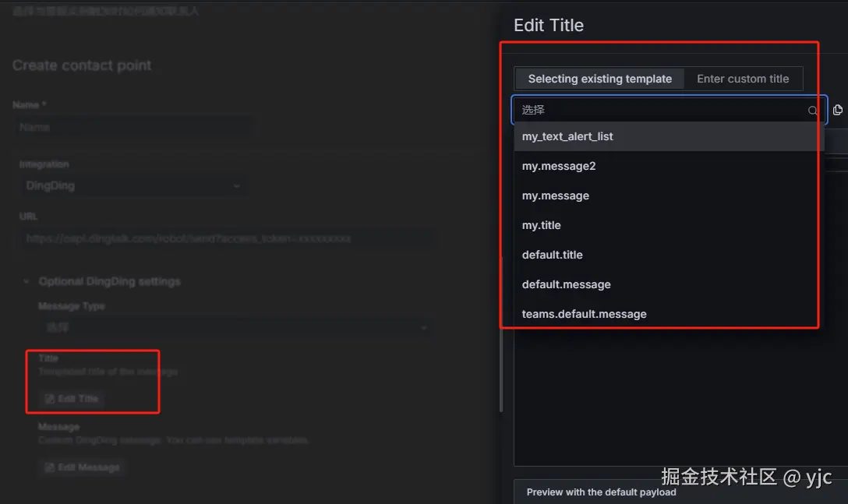Click the pencil icon in Edit Message button
The height and width of the screenshot is (504, 848).
(x=50, y=467)
